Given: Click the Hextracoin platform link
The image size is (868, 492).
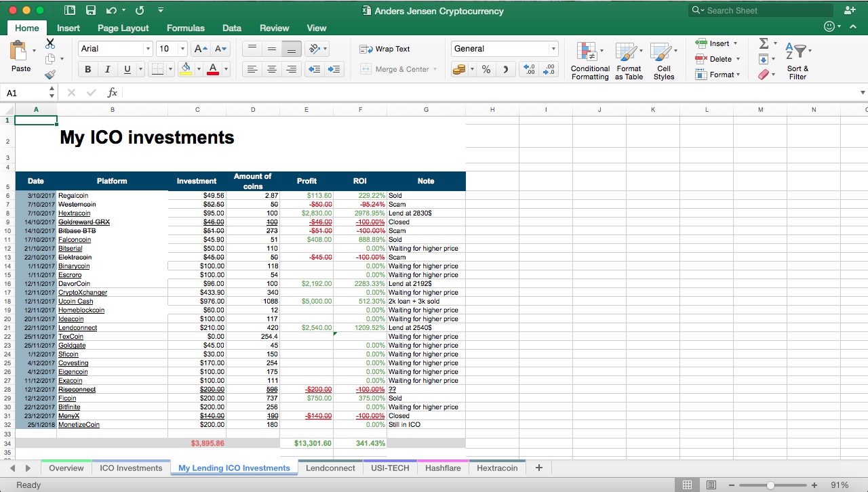Looking at the screenshot, I should (74, 213).
